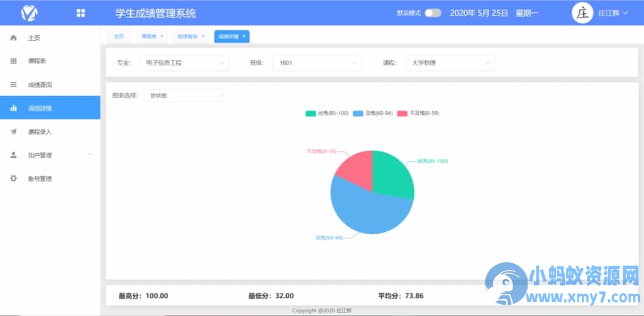Click the person icon beside 用户管理
The height and width of the screenshot is (316, 644).
click(x=13, y=155)
